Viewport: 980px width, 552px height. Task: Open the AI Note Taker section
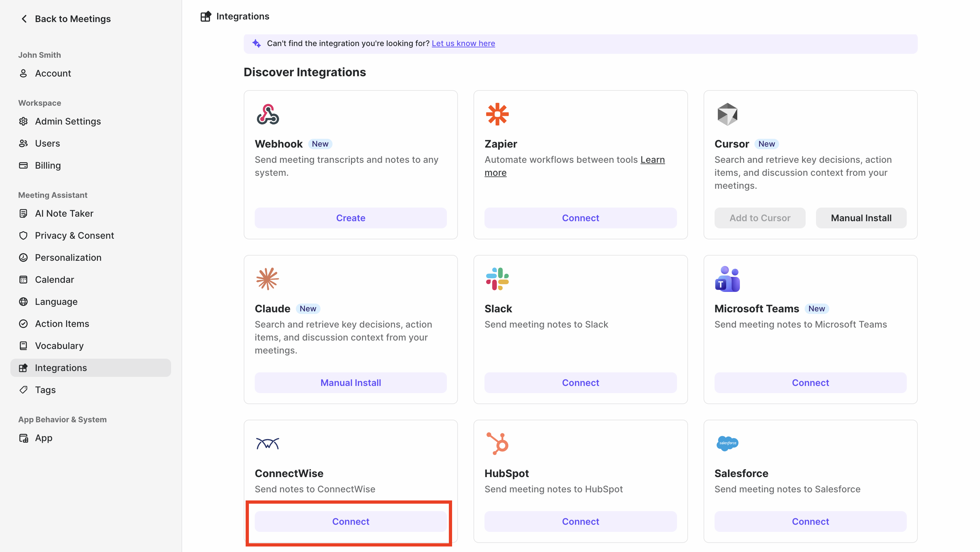64,213
